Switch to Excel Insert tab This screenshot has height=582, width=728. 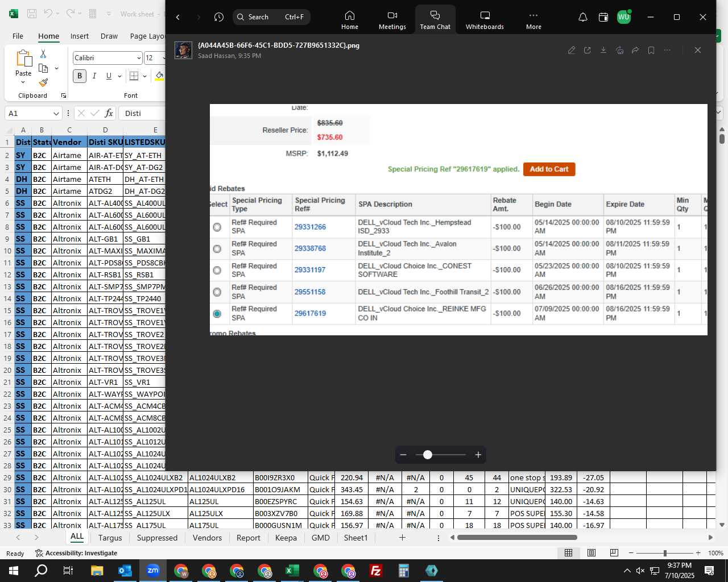80,36
